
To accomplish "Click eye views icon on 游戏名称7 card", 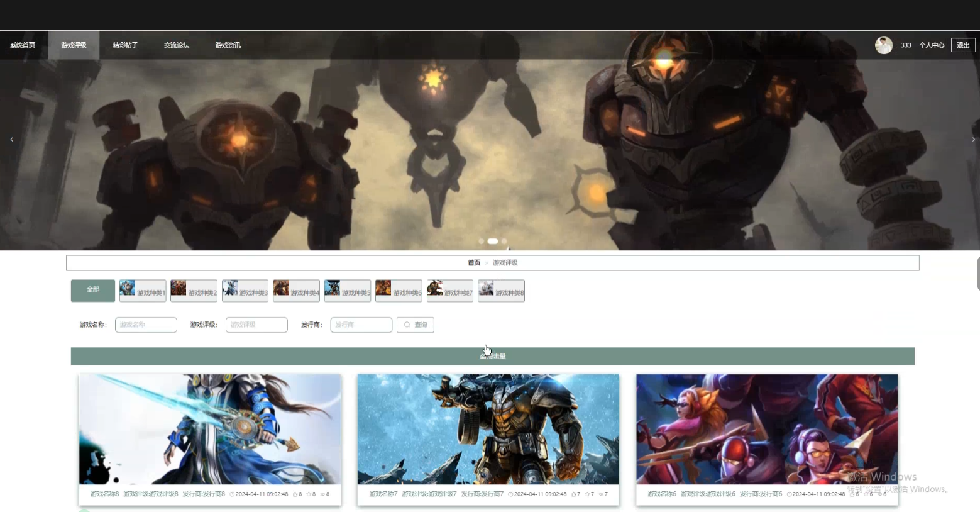I will pyautogui.click(x=601, y=494).
